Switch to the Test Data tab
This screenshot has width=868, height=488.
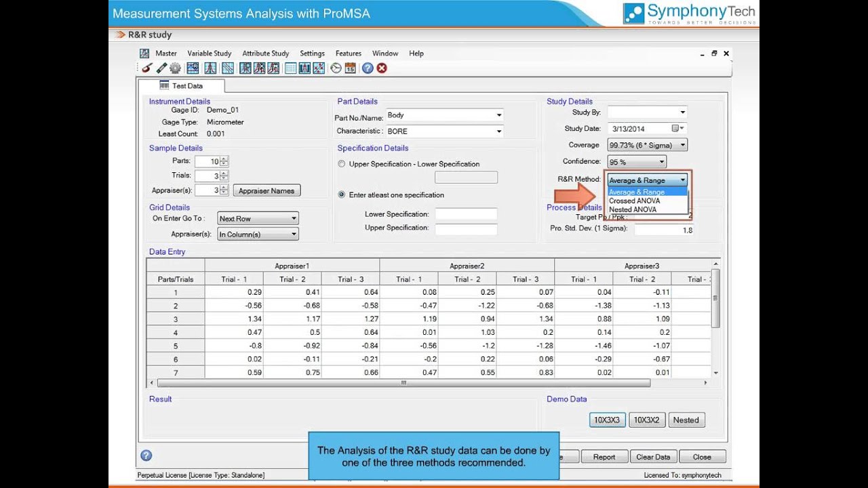tap(181, 86)
